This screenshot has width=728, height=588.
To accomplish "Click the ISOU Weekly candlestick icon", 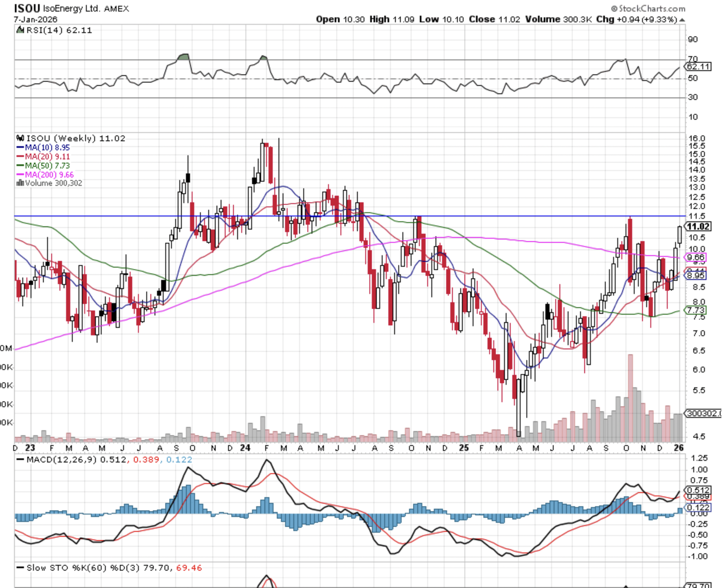I will pyautogui.click(x=20, y=138).
